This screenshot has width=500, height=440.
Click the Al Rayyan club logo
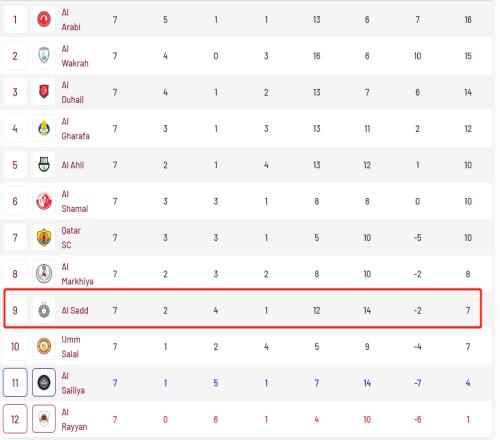44,419
